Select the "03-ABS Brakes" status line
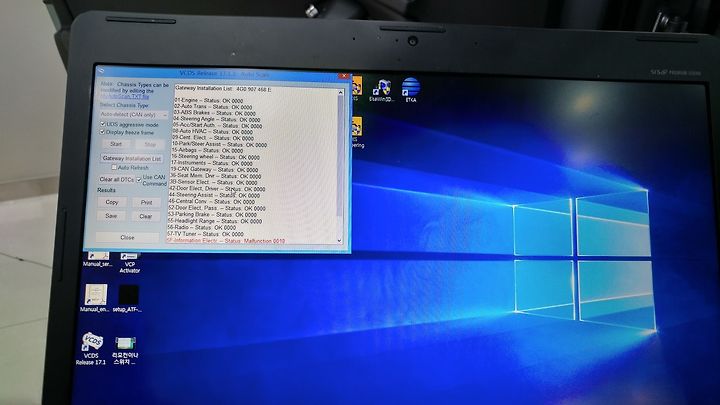 (214, 113)
